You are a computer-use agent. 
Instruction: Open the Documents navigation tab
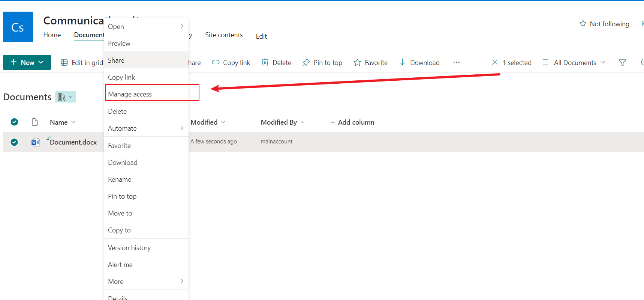[89, 35]
